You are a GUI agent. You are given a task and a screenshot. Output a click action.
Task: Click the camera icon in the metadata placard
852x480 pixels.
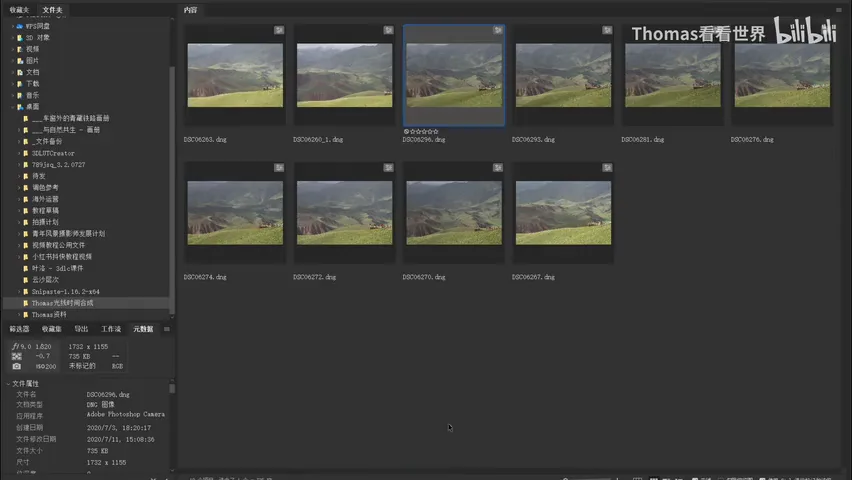[x=17, y=366]
